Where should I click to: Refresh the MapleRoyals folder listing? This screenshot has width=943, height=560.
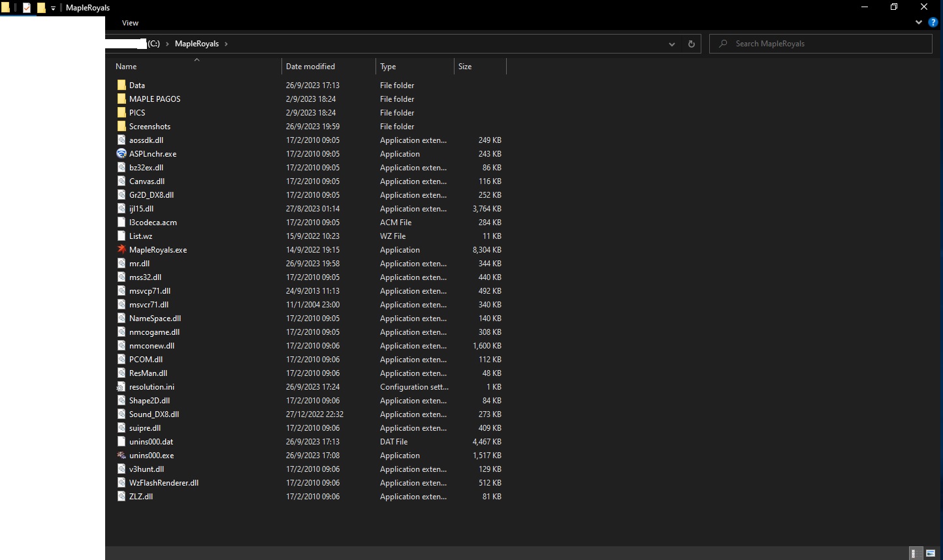(691, 44)
